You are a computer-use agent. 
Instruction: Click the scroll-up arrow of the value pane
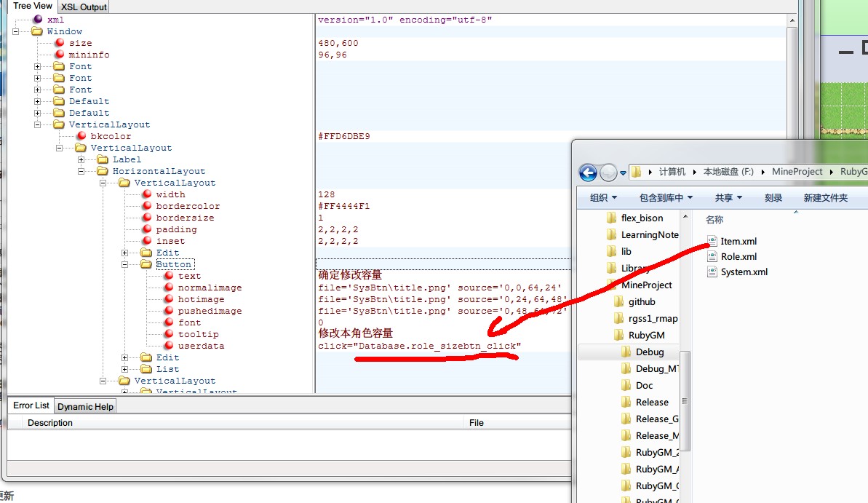[792, 20]
